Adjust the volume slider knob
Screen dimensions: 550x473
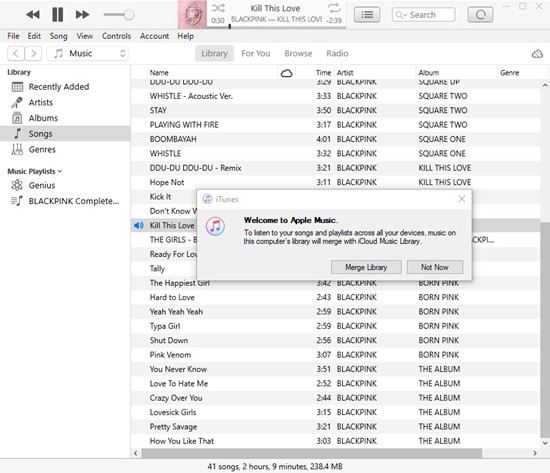coord(129,15)
